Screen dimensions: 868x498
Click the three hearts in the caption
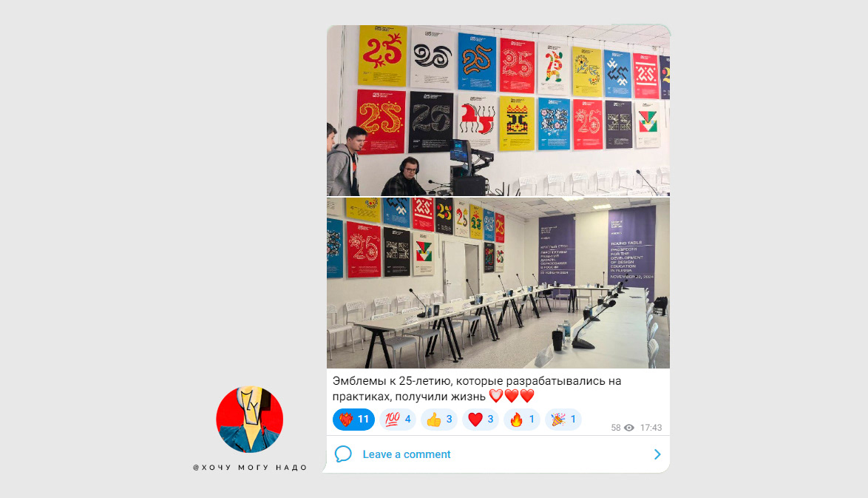click(512, 396)
